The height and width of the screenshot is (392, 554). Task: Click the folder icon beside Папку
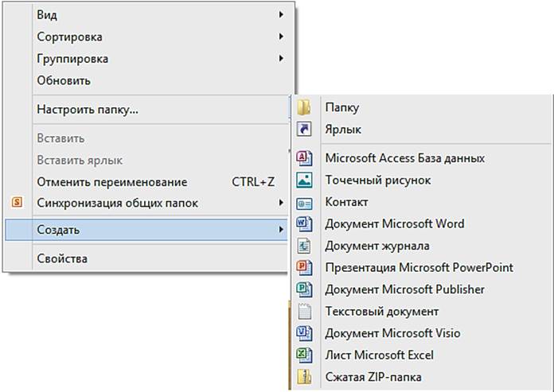(x=304, y=107)
